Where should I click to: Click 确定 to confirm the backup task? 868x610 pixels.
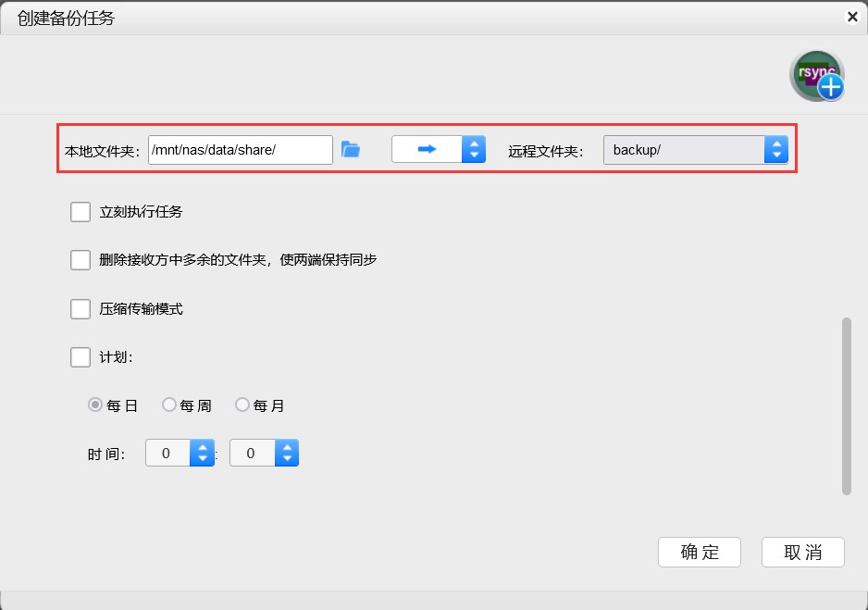(x=700, y=552)
